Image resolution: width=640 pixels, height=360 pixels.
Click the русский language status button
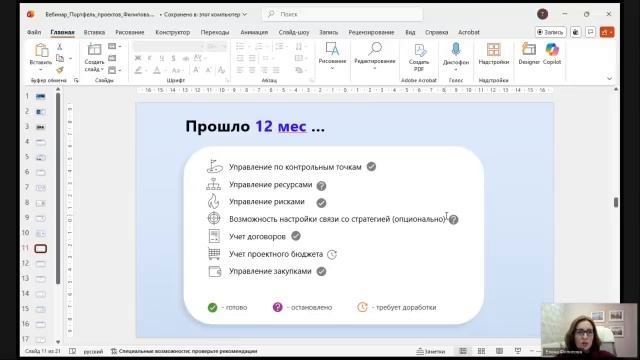93,351
